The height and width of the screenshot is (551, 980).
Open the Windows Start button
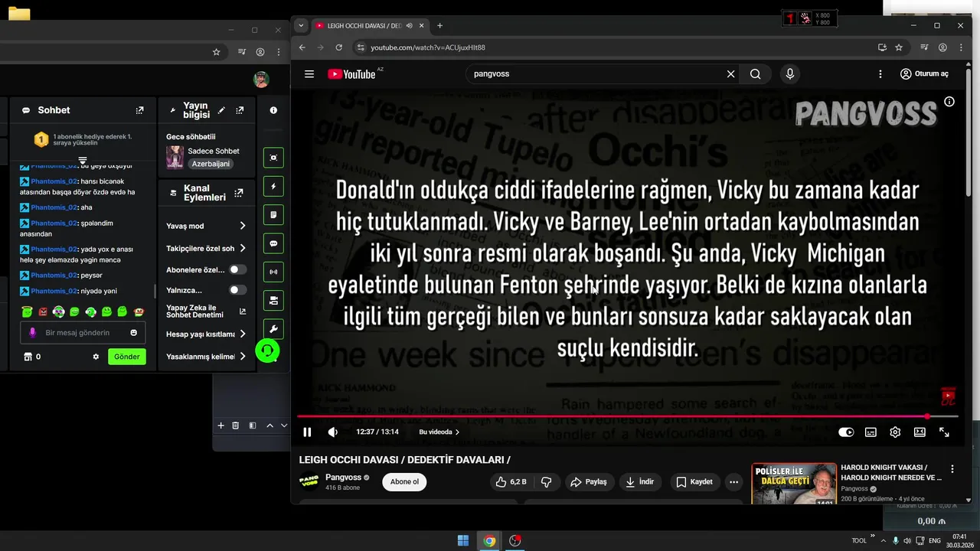[463, 540]
